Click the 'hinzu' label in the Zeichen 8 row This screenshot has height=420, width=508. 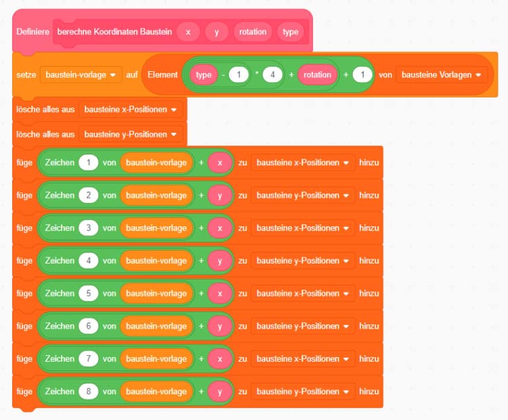(369, 392)
